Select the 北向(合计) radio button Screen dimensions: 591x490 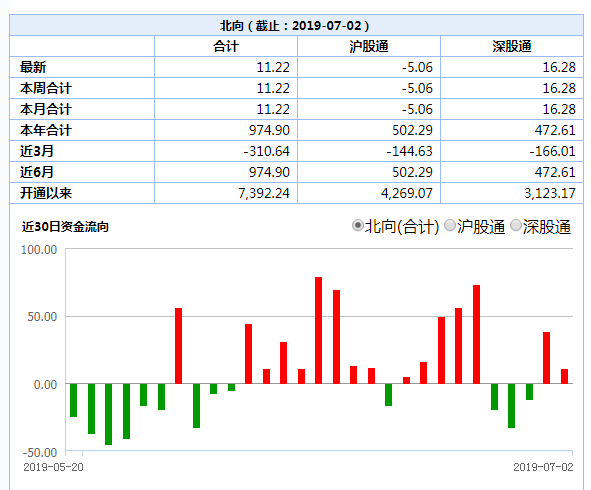pos(357,226)
